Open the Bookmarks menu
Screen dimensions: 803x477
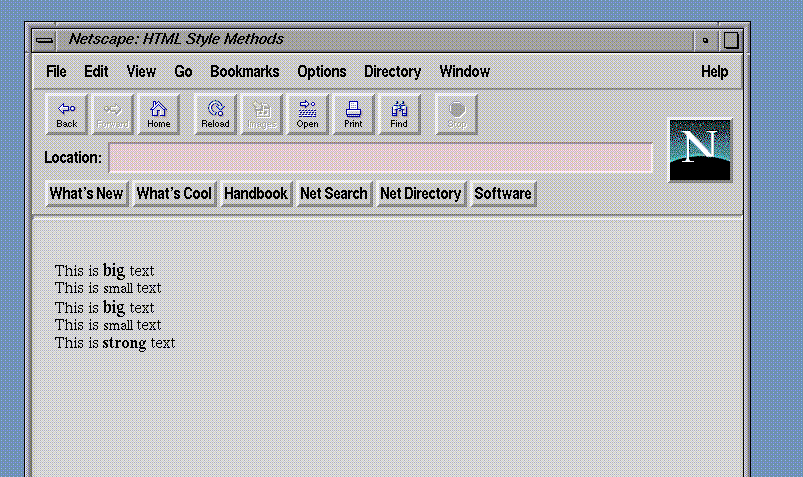click(x=245, y=72)
